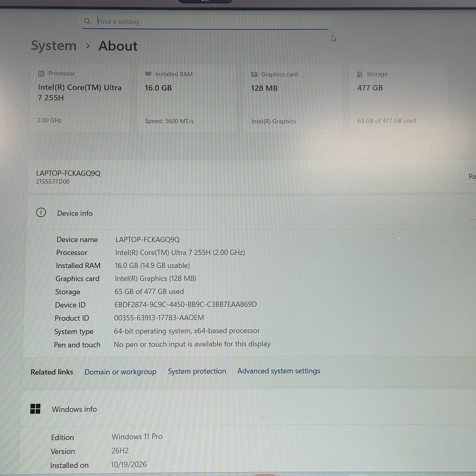This screenshot has width=476, height=476.
Task: Click the breadcrumb chevron separator
Action: (88, 46)
